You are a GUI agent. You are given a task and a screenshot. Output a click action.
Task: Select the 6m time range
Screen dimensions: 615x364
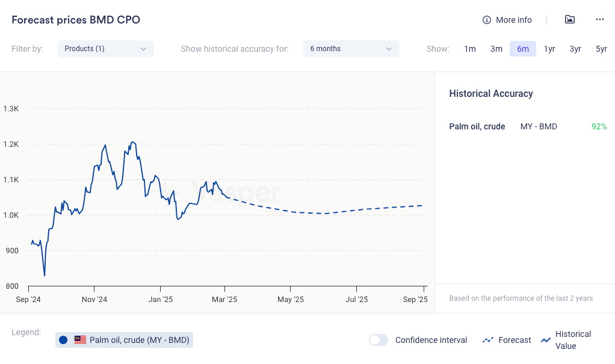pos(523,49)
